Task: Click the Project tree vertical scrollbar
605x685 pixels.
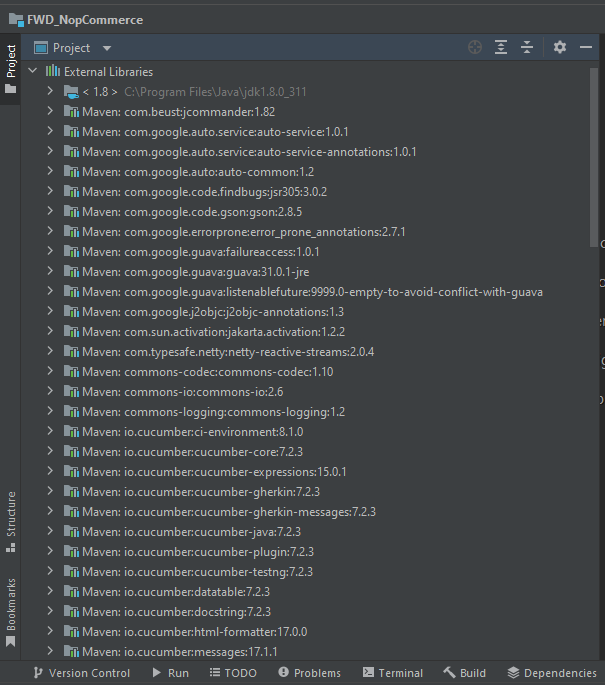Action: [594, 157]
